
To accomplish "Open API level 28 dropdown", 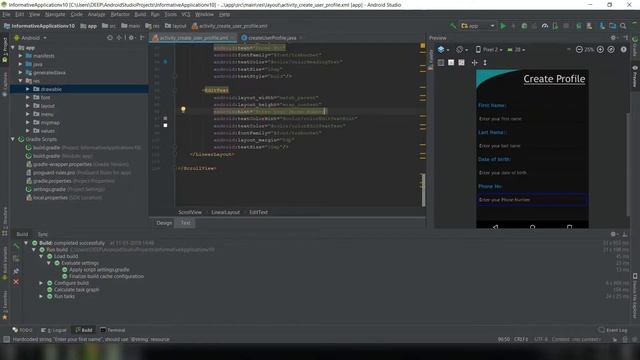I will tap(516, 49).
